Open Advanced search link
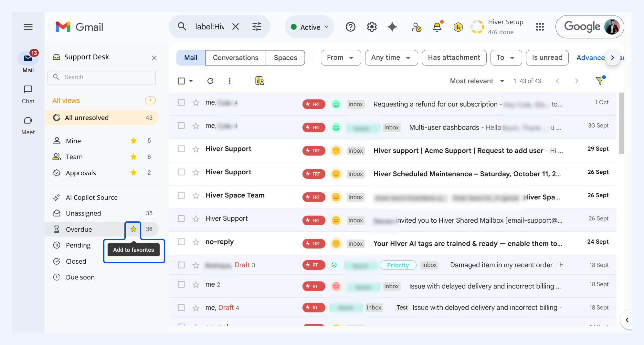This screenshot has width=644, height=345. coord(590,58)
